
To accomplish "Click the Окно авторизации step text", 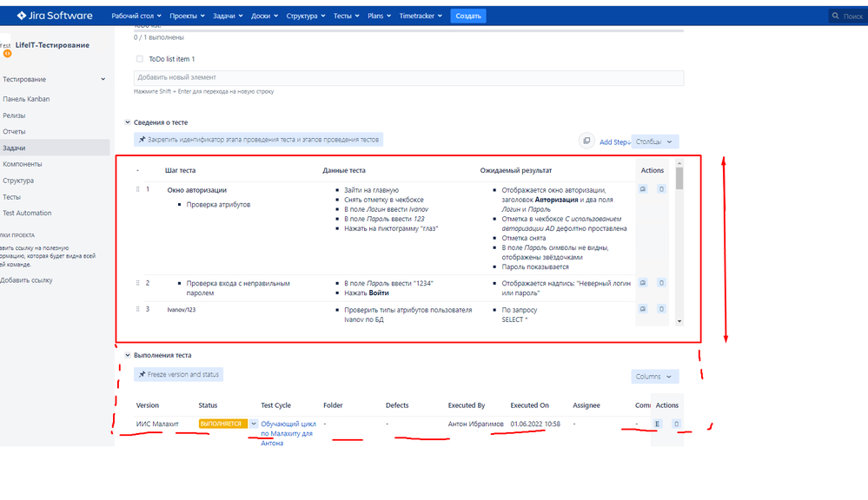I will 197,190.
